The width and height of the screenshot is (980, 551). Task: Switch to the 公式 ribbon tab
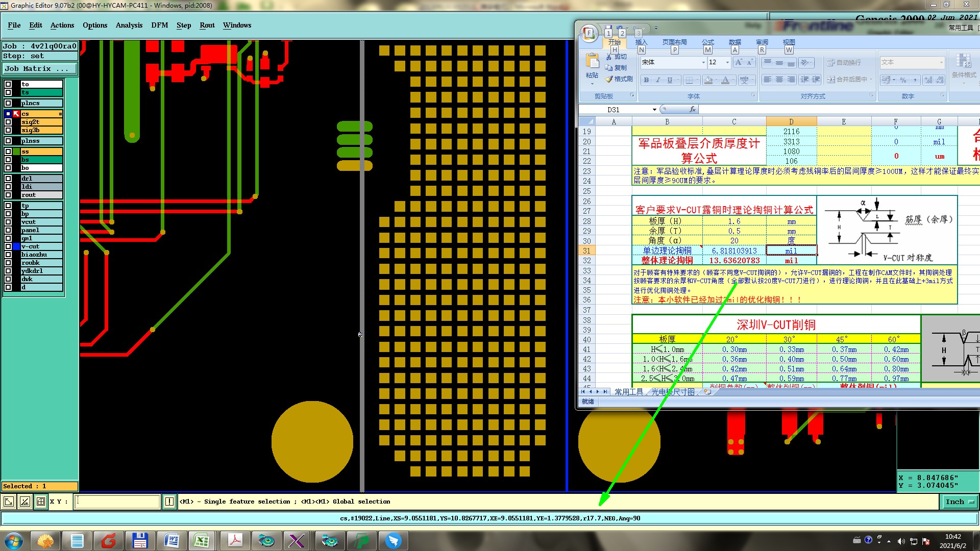(708, 42)
